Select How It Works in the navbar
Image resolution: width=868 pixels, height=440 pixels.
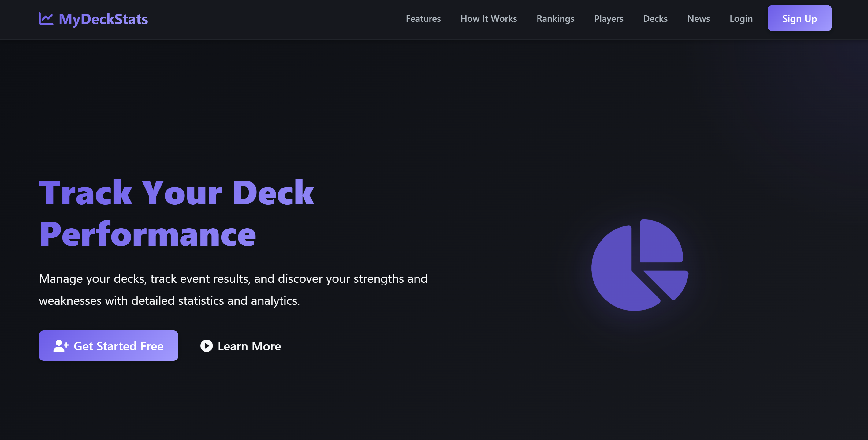tap(489, 19)
